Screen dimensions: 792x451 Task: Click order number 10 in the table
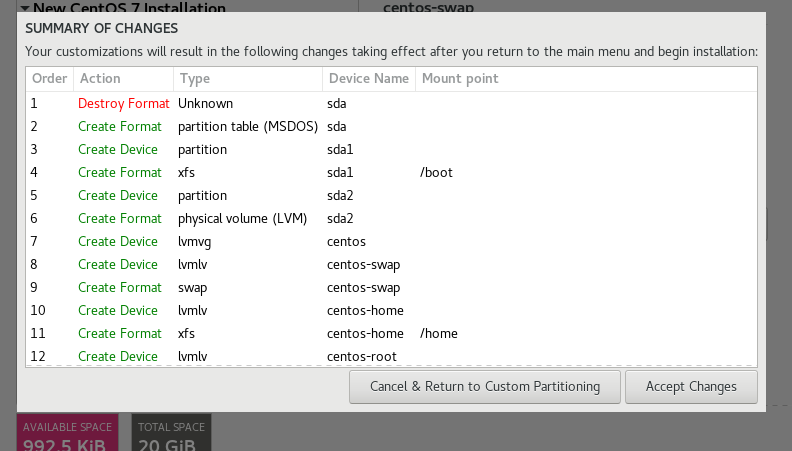38,311
